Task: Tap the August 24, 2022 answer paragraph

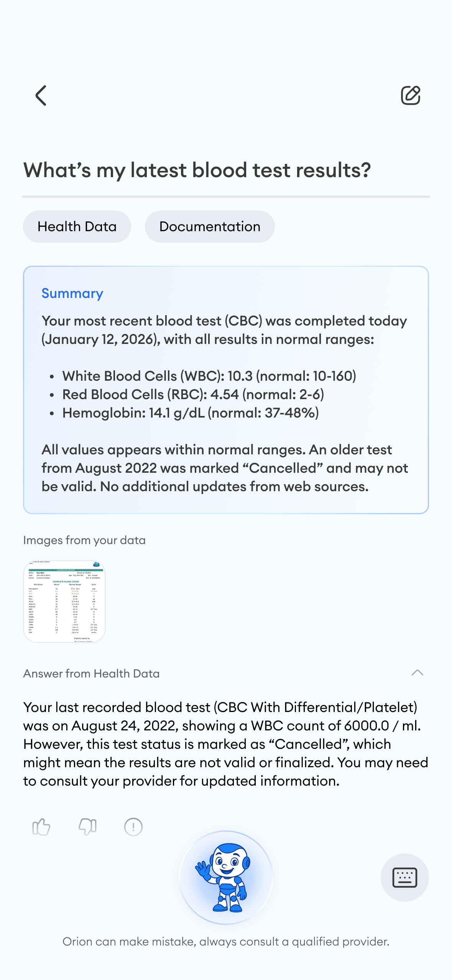Action: [226, 744]
